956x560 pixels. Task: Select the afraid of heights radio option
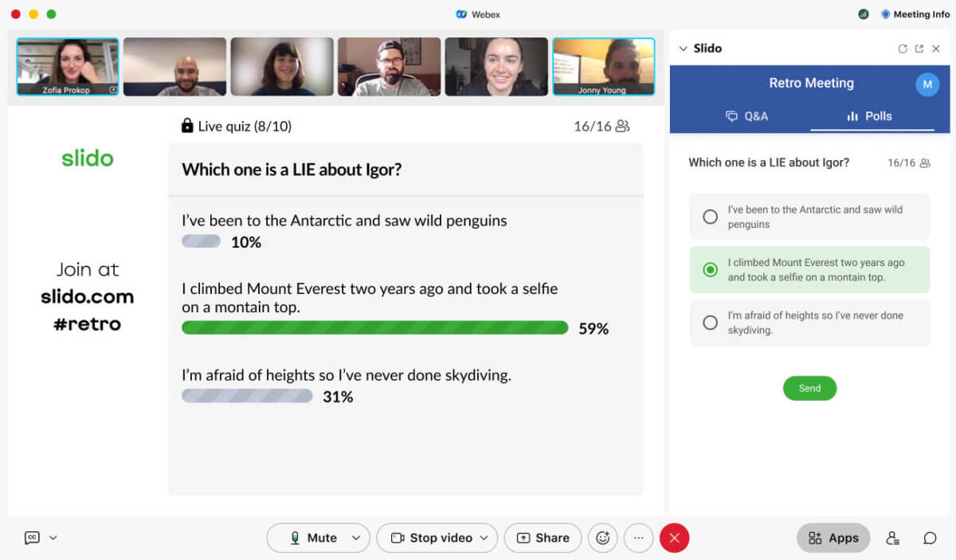tap(710, 323)
